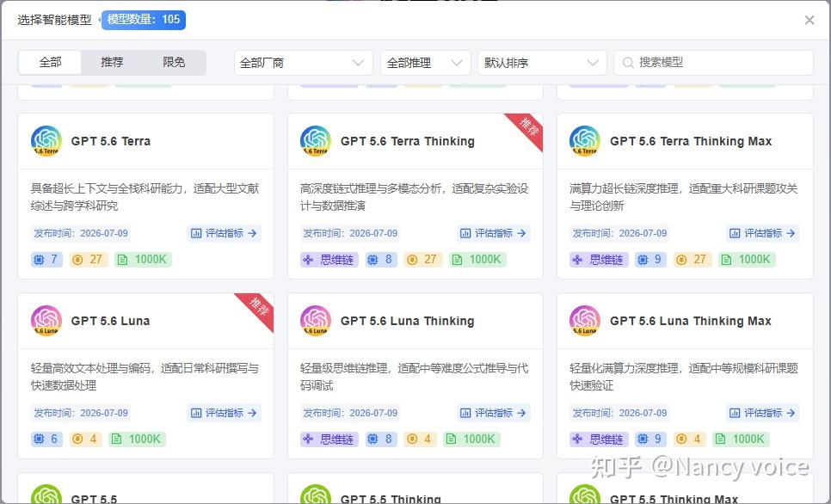831x504 pixels.
Task: Click chip tag 9 on GPT 5.6 Luna Thinking Max
Action: tap(650, 439)
